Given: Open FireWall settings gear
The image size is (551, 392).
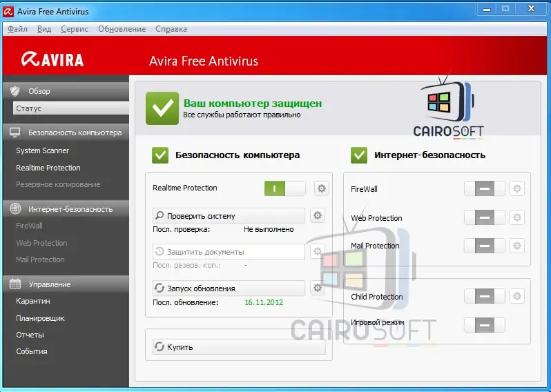Looking at the screenshot, I should click(x=517, y=188).
